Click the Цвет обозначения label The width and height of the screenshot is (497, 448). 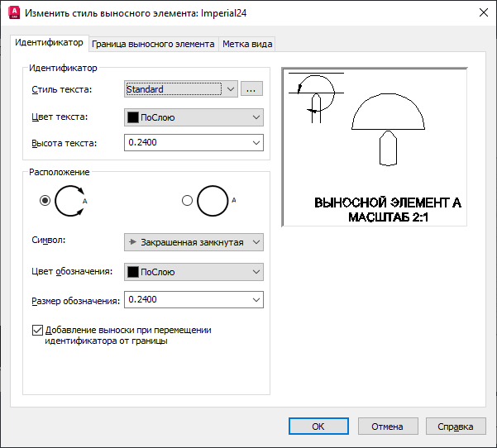[72, 271]
